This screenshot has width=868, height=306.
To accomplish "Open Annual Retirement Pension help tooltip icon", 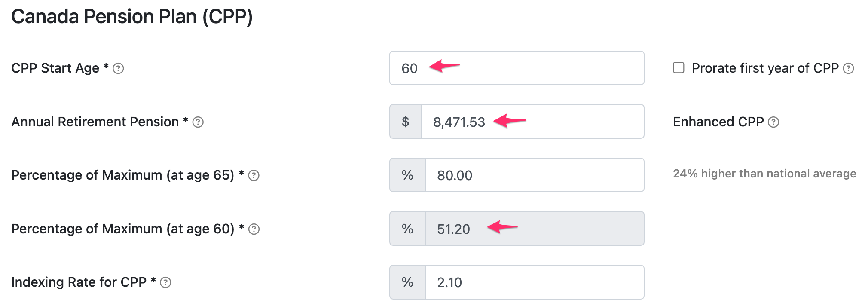I will point(198,122).
